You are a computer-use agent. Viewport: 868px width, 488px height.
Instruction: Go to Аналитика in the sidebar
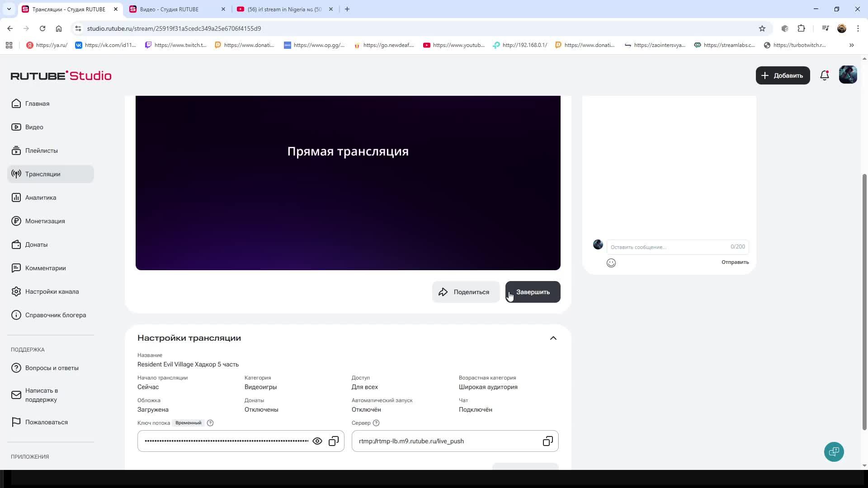[41, 197]
